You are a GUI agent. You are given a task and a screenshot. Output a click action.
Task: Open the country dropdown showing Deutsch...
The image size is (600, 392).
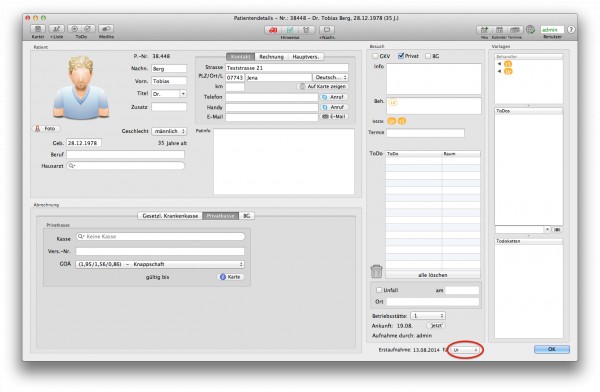(x=331, y=77)
